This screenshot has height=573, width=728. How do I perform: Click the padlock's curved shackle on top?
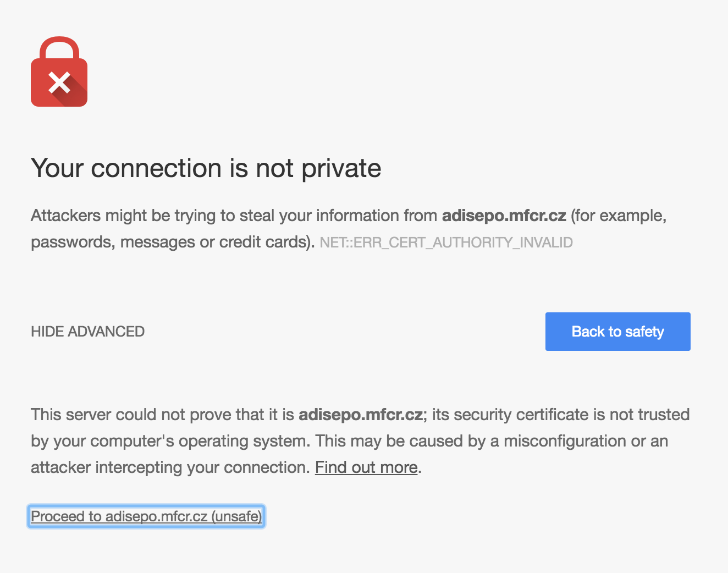point(59,46)
